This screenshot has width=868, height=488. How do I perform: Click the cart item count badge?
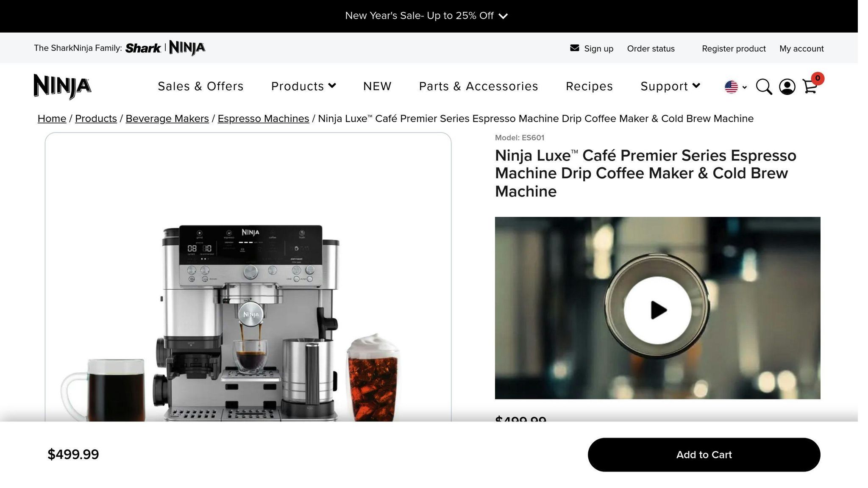818,78
